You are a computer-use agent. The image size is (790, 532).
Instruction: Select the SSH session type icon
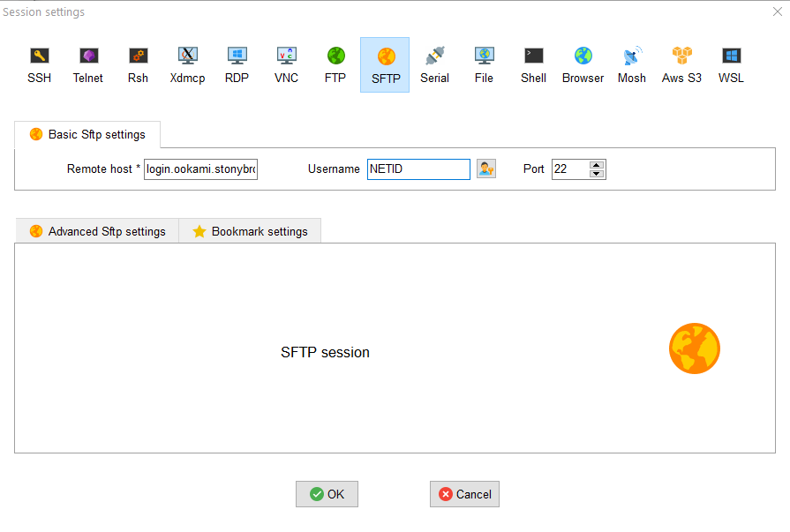[x=39, y=64]
